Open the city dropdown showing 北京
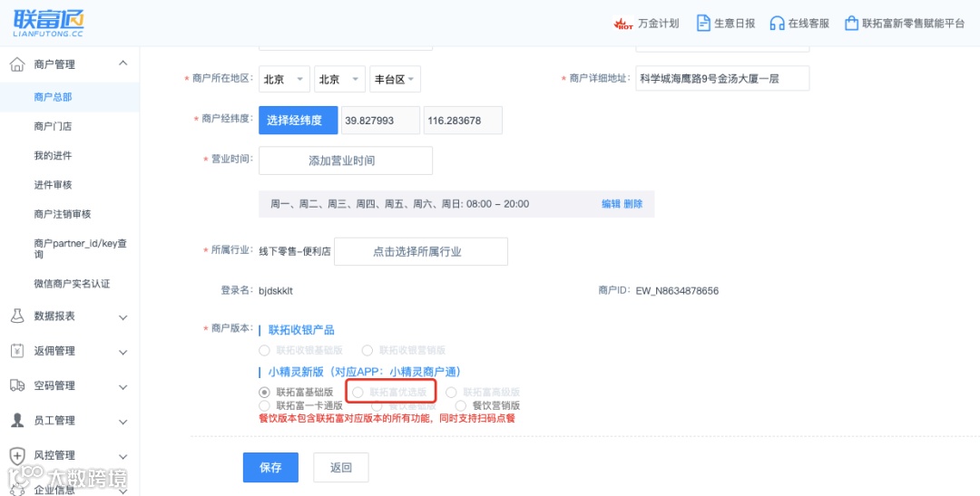 click(x=339, y=79)
